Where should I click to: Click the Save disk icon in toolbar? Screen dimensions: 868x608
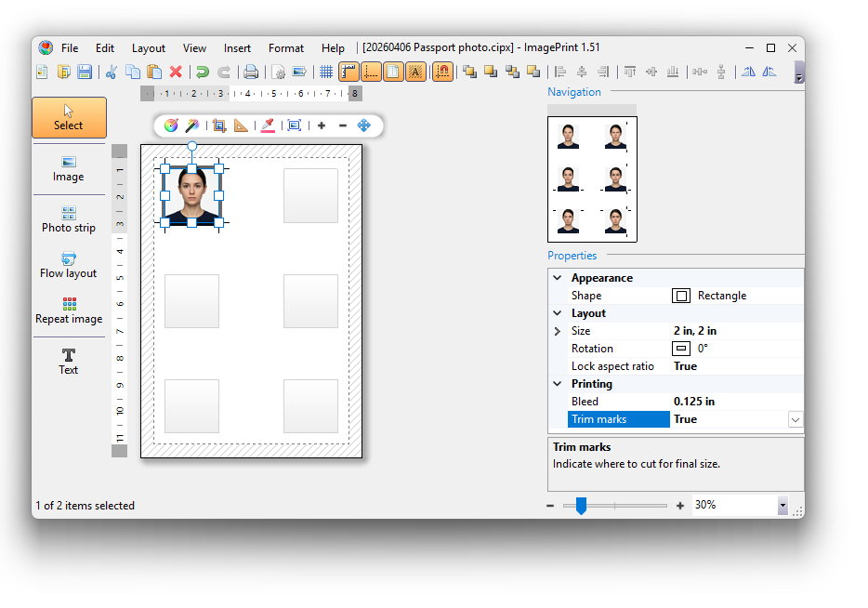pos(85,72)
